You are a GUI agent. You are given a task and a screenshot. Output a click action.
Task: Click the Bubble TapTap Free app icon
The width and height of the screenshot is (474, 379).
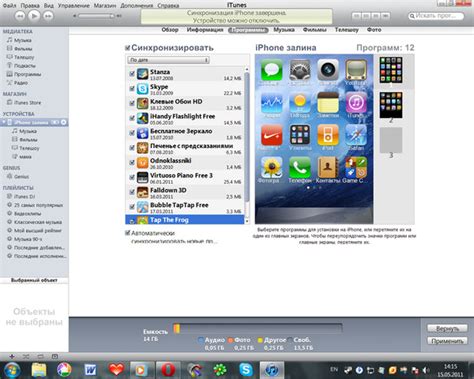pyautogui.click(x=142, y=207)
